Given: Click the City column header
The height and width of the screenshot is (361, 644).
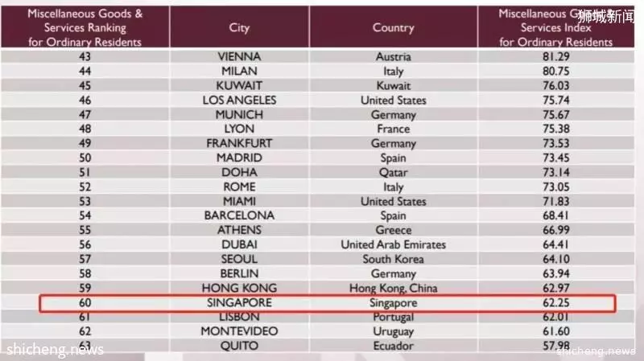Looking at the screenshot, I should click(239, 27).
